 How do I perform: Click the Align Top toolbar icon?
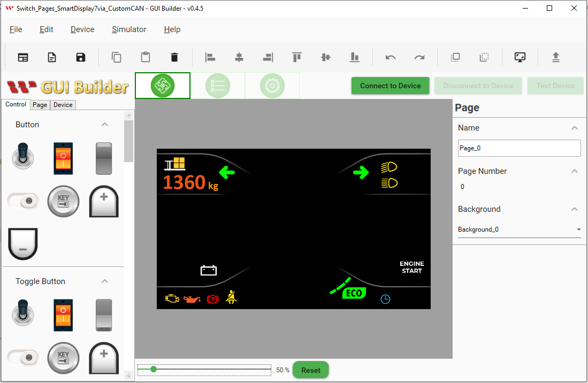point(296,57)
